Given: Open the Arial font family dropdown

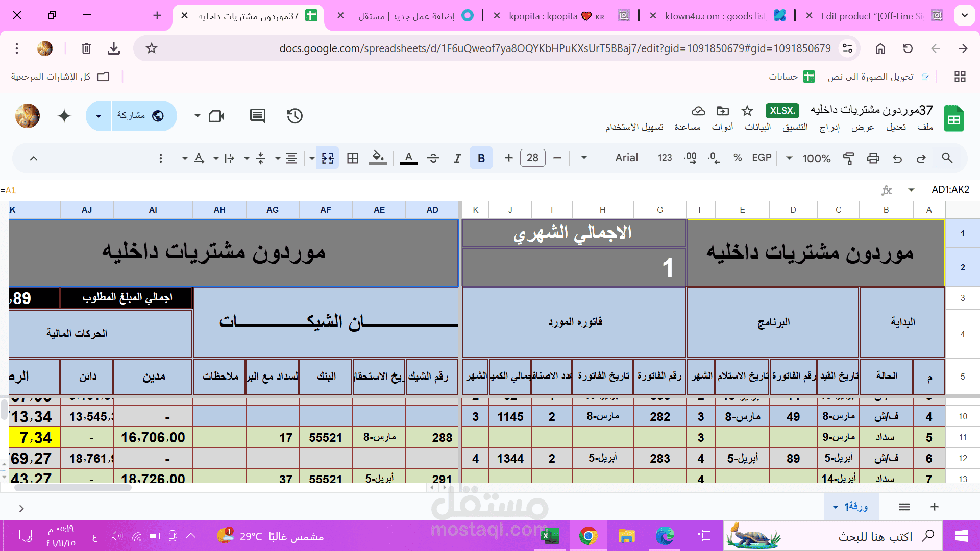Looking at the screenshot, I should click(610, 158).
